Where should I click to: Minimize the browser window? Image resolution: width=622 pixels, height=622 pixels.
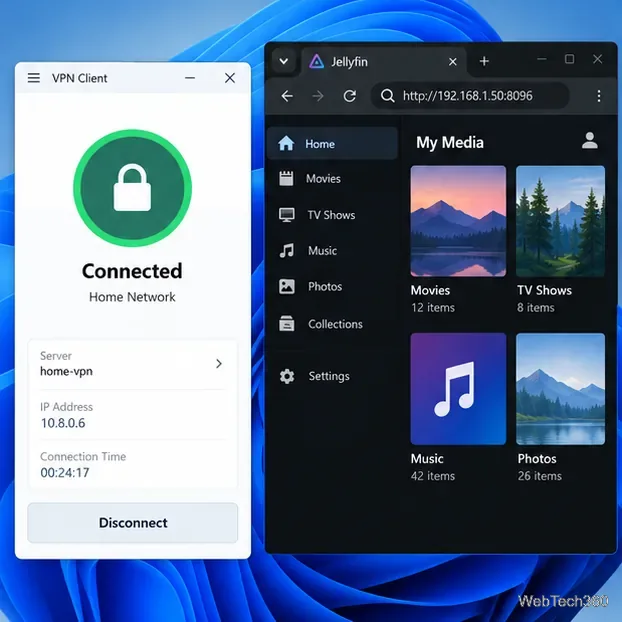click(x=542, y=59)
